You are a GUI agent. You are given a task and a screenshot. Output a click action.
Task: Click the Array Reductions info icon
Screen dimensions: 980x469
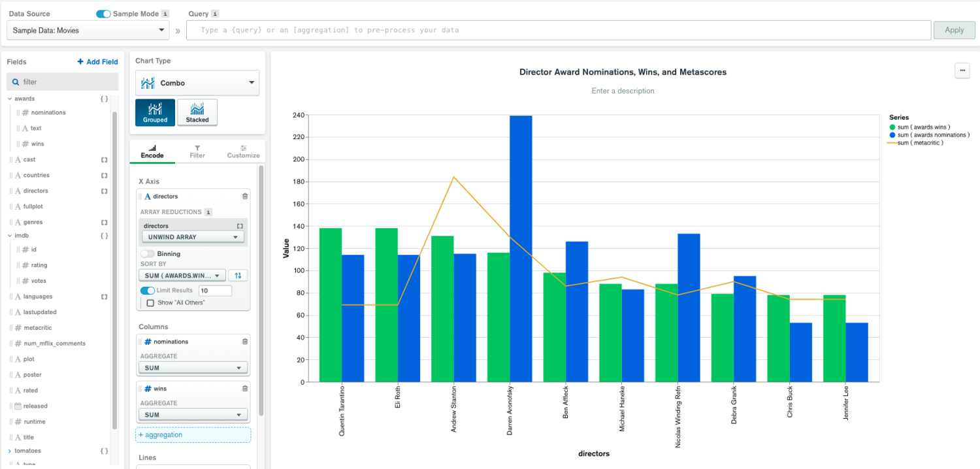[x=208, y=212]
